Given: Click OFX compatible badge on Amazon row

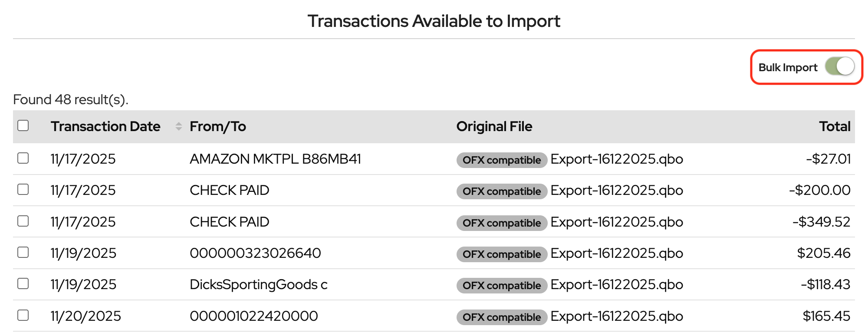Looking at the screenshot, I should pos(501,160).
